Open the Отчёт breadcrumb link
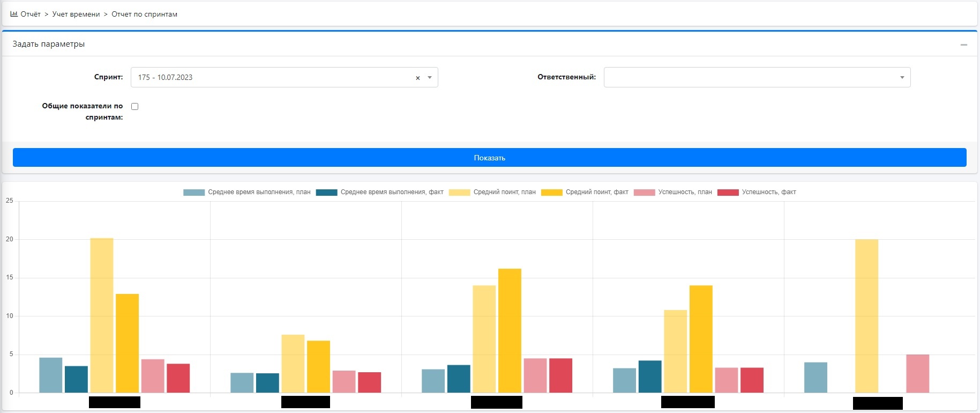The image size is (980, 413). 31,14
